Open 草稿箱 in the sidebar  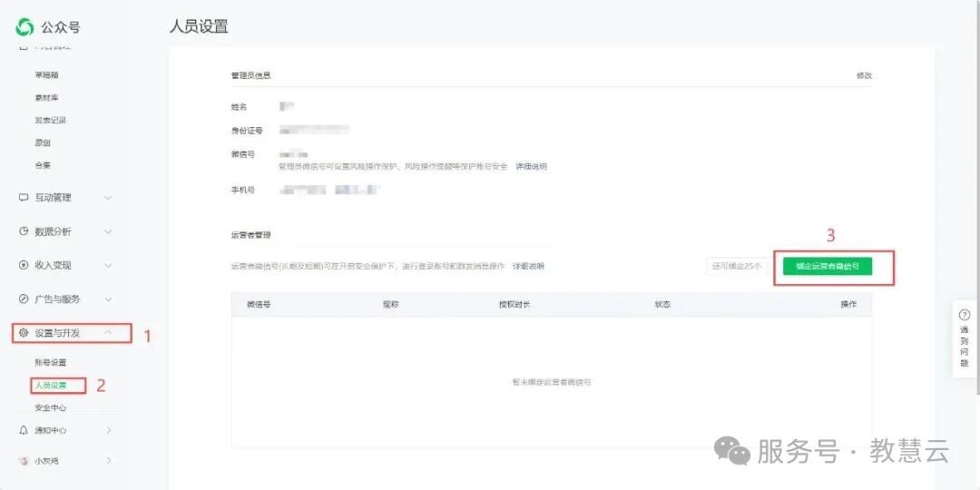tap(47, 75)
